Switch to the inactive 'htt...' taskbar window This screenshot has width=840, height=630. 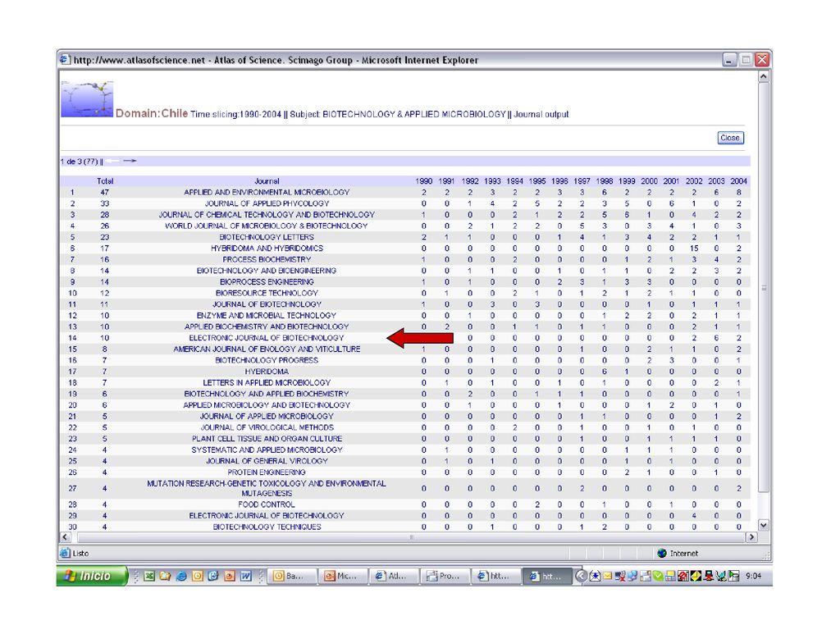click(x=496, y=576)
